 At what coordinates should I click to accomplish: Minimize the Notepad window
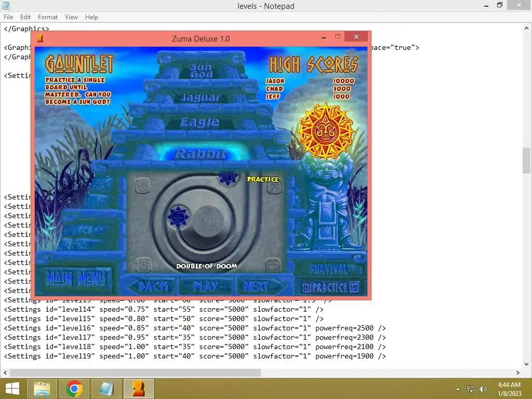(486, 5)
